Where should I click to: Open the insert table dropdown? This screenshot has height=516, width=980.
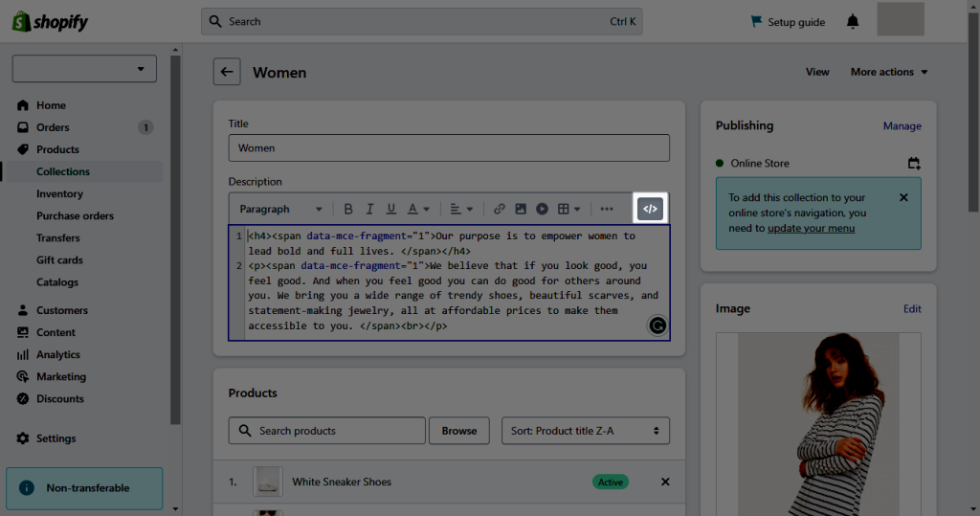coord(568,209)
